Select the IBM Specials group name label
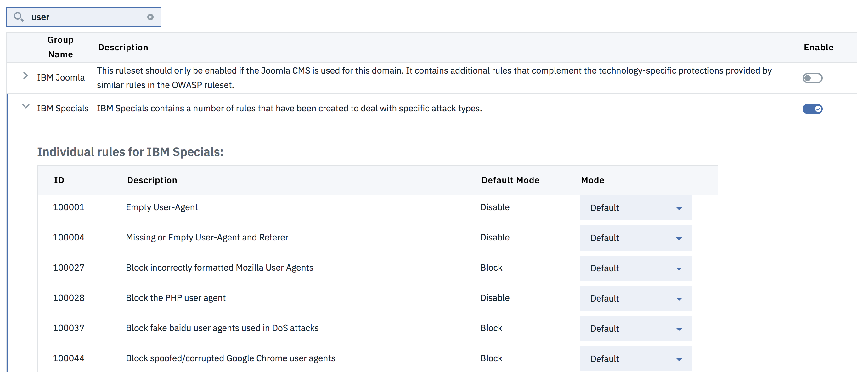Image resolution: width=868 pixels, height=372 pixels. click(63, 108)
